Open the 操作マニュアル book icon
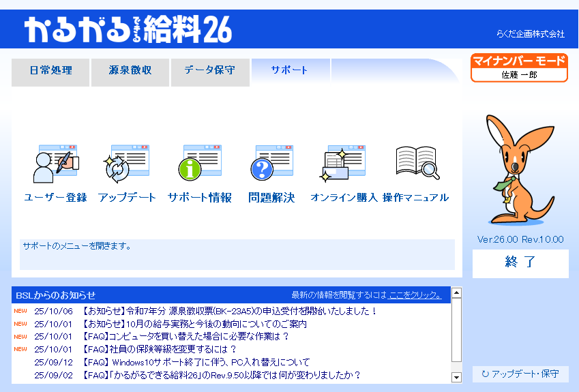Screen dimensions: 579x392 coord(415,165)
